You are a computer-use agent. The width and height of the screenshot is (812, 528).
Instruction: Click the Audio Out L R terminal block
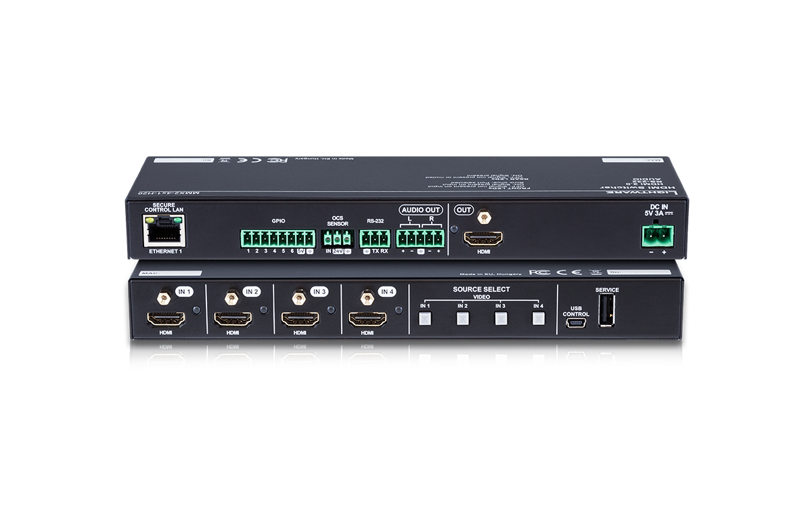click(x=419, y=237)
